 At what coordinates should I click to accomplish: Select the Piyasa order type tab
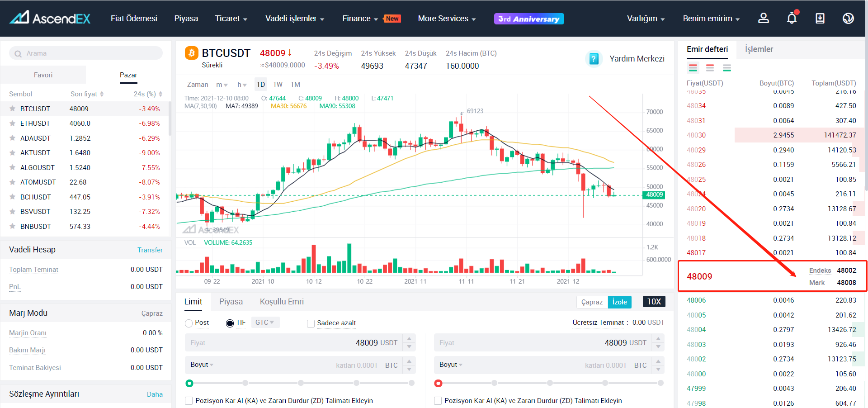click(231, 302)
